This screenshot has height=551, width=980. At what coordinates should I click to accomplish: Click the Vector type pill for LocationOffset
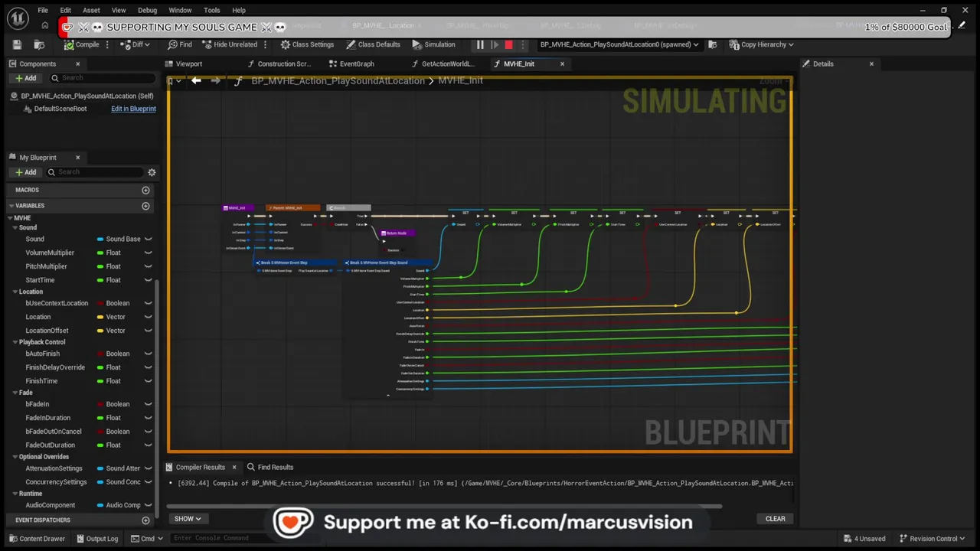click(x=100, y=331)
